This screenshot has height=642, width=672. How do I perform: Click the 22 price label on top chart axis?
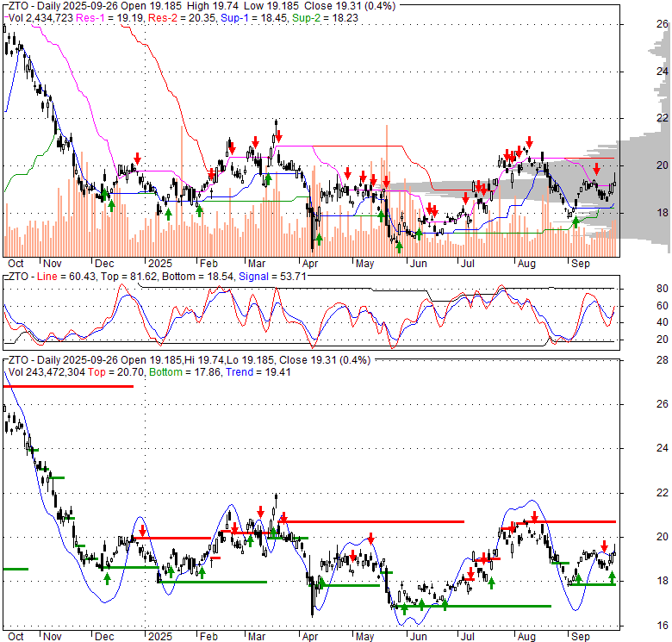click(663, 118)
